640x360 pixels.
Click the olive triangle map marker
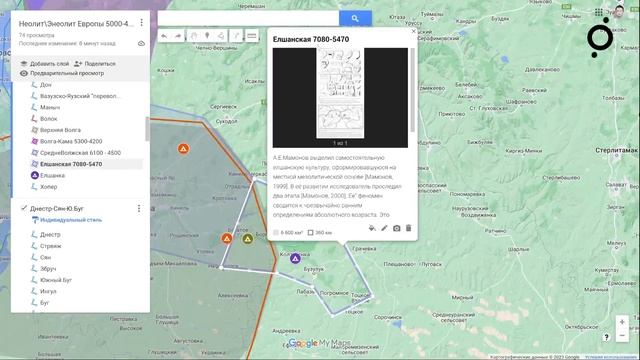tap(247, 239)
